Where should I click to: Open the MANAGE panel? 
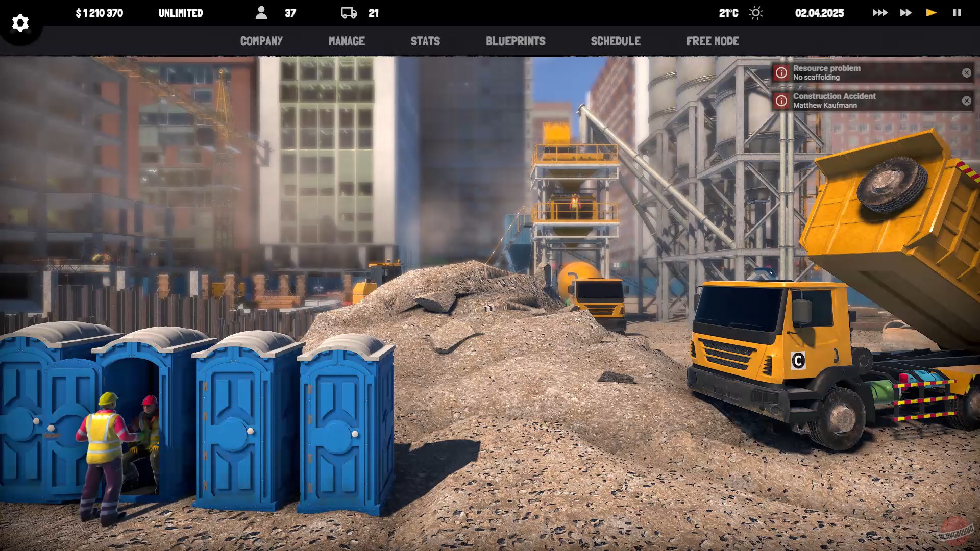click(347, 41)
